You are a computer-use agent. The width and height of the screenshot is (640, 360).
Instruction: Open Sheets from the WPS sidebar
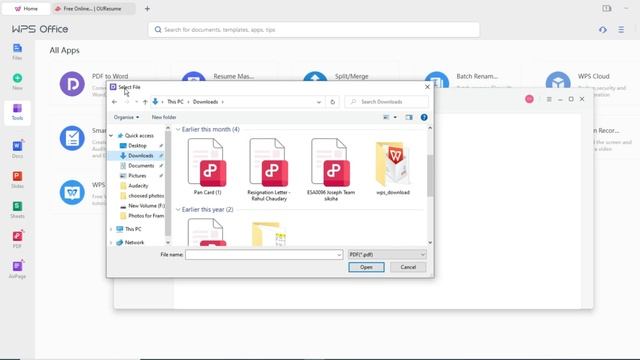(17, 209)
